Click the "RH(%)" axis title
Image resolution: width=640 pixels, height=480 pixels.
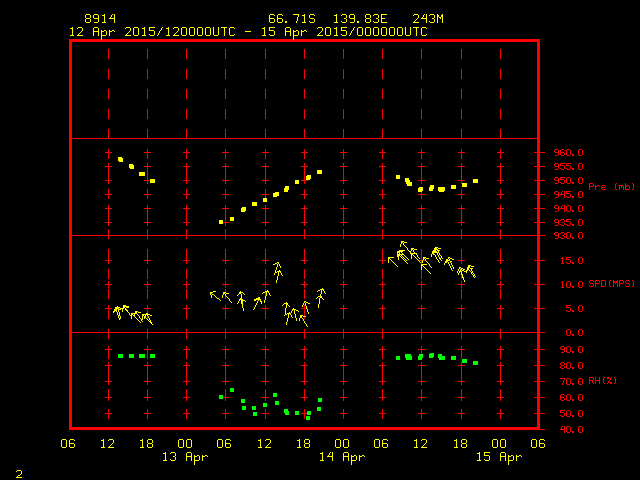pyautogui.click(x=602, y=381)
